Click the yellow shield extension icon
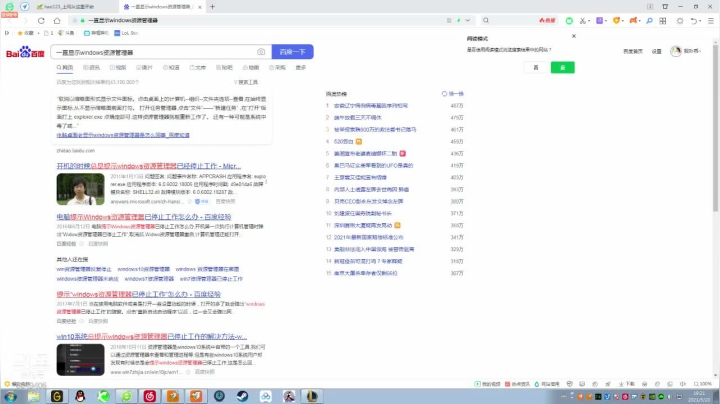 616,21
